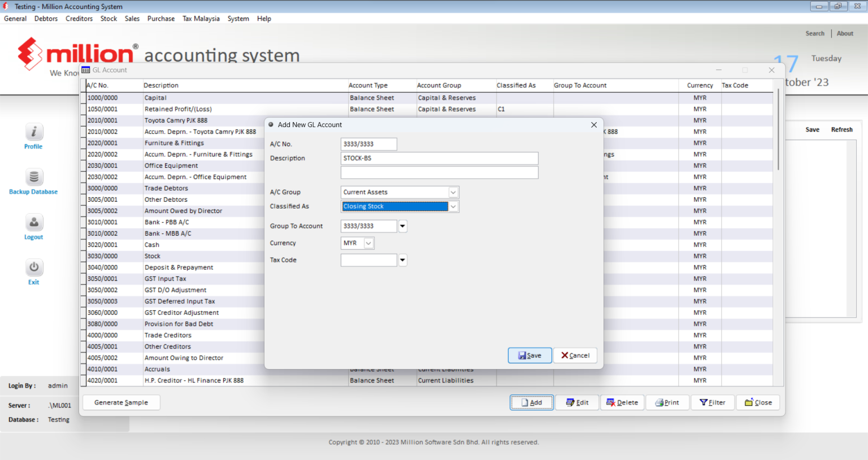
Task: Click the Refresh button in the right panel
Action: [x=842, y=129]
